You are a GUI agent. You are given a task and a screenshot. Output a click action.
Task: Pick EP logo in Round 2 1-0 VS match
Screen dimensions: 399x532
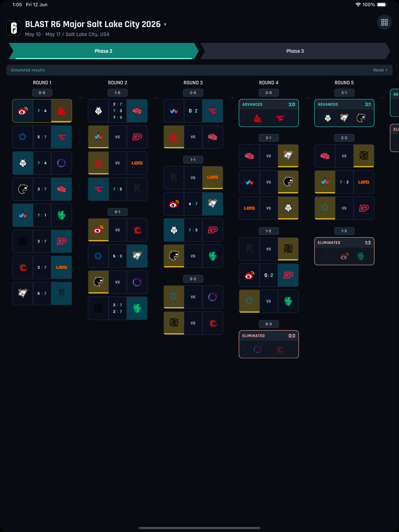pyautogui.click(x=137, y=137)
